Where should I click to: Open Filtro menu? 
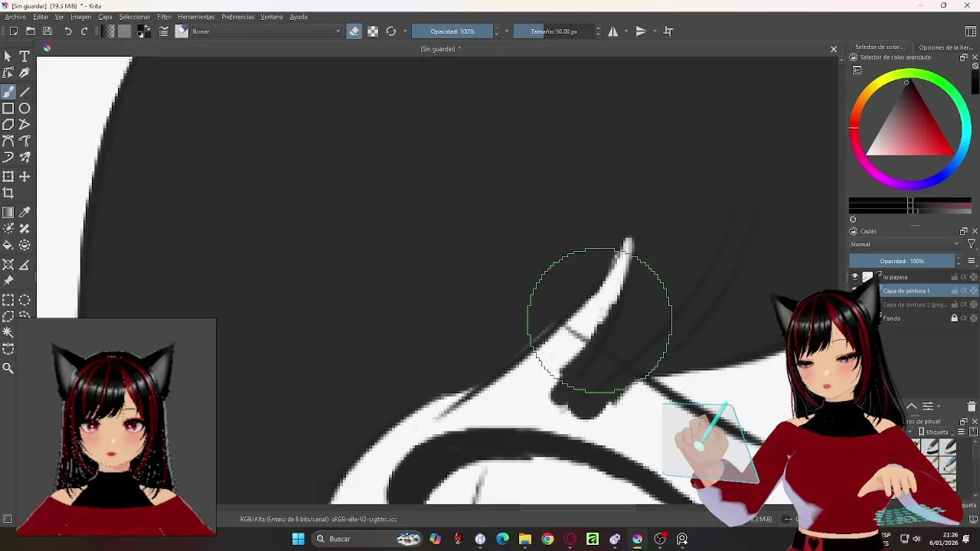click(x=164, y=17)
